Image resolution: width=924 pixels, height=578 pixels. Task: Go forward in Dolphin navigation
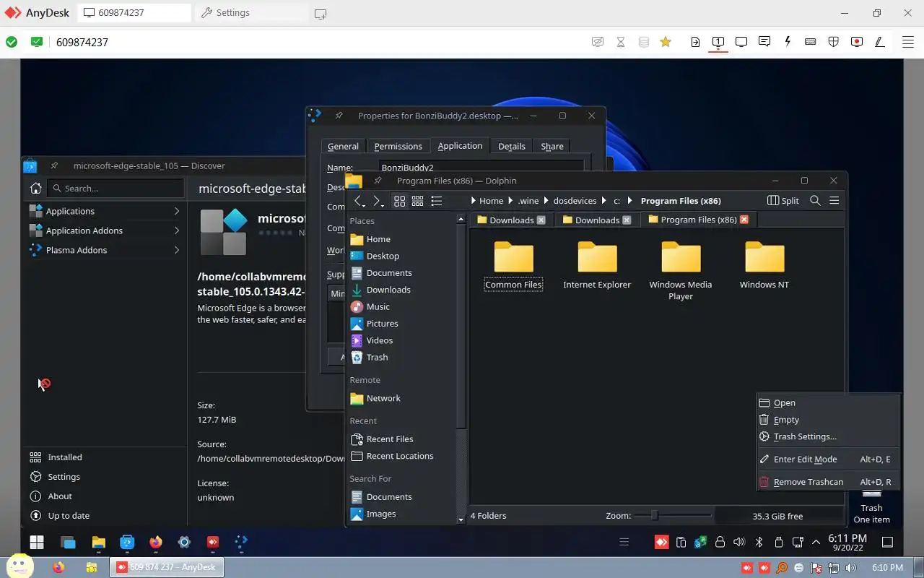pyautogui.click(x=377, y=201)
